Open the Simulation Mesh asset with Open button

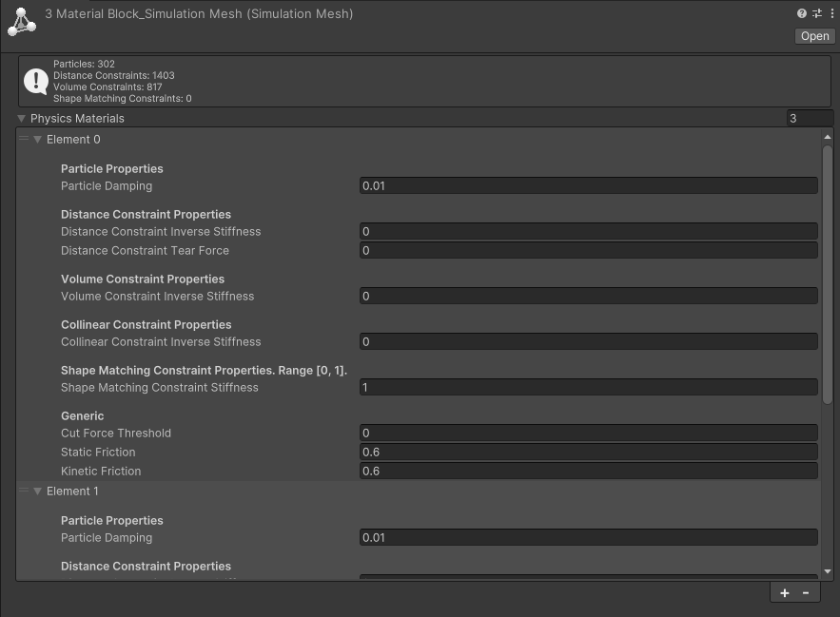(814, 35)
